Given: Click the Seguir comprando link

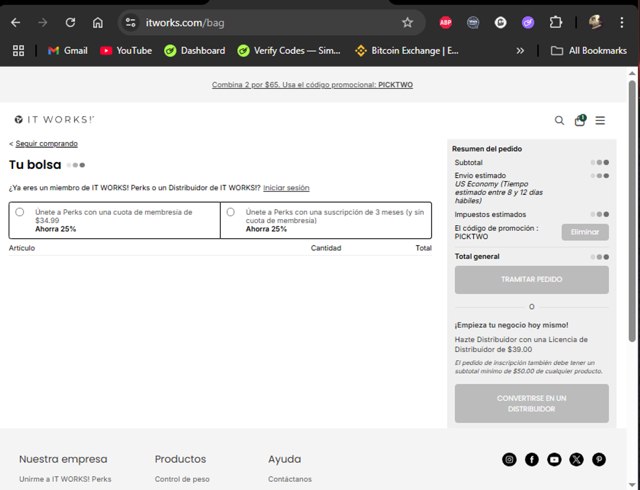Looking at the screenshot, I should (x=47, y=144).
